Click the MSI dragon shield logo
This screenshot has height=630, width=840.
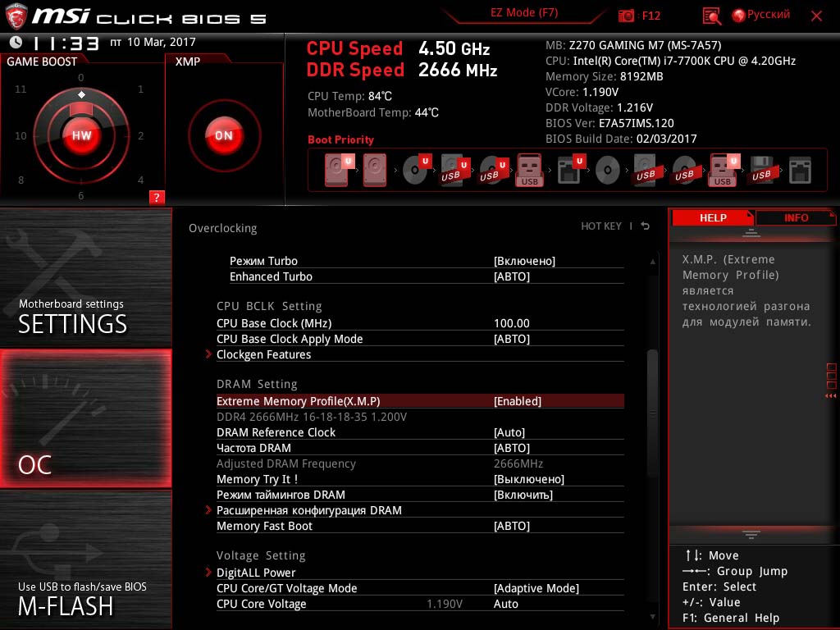(x=16, y=16)
